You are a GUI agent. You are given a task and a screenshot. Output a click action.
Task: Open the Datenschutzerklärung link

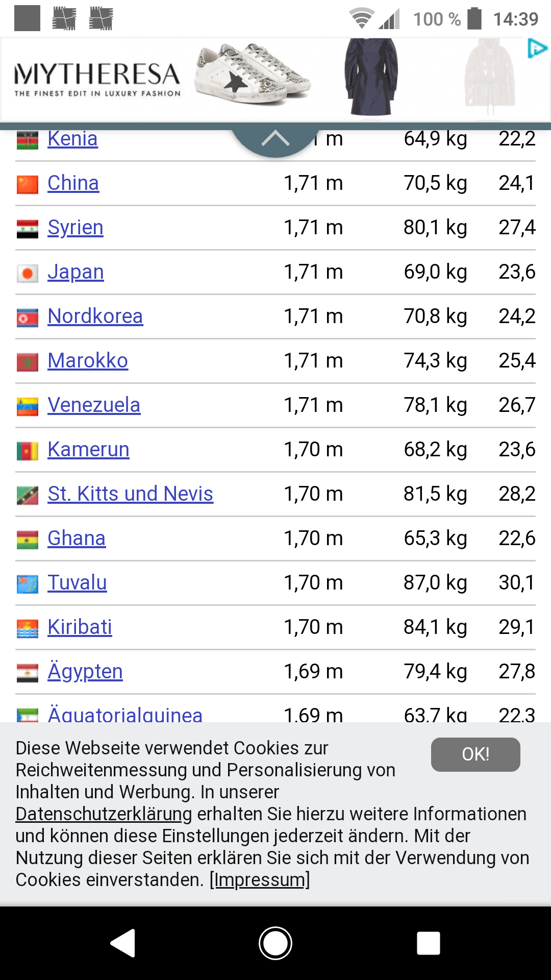[104, 814]
